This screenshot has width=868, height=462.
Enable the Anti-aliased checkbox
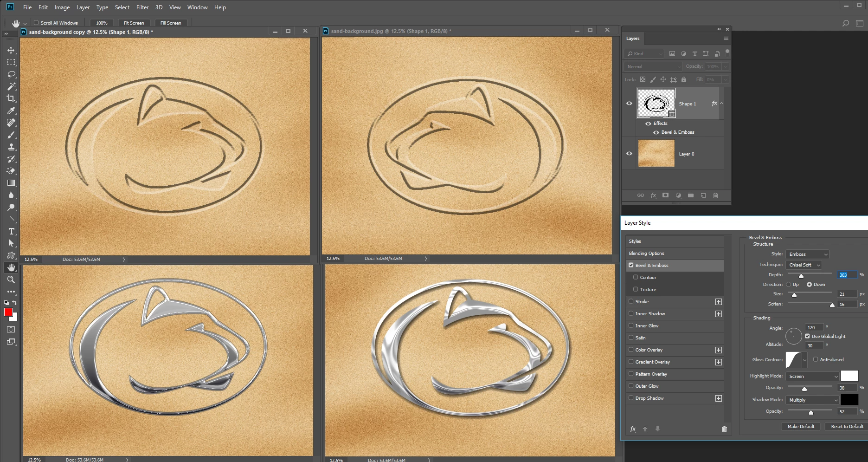point(816,359)
